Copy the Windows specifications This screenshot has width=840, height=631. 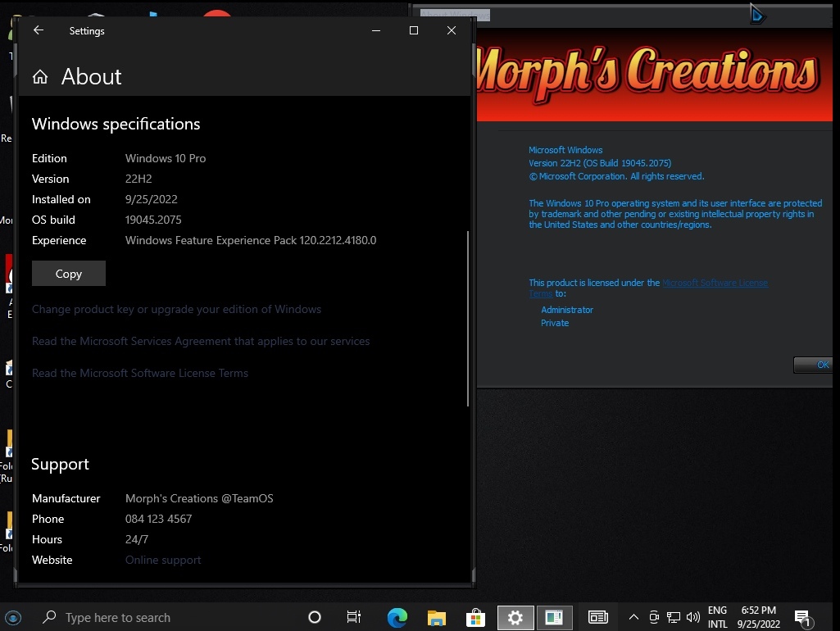click(x=69, y=274)
